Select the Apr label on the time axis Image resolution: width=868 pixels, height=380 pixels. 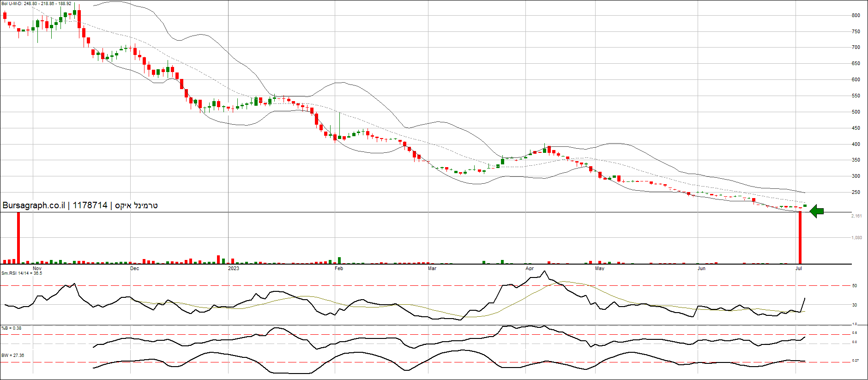pyautogui.click(x=530, y=268)
